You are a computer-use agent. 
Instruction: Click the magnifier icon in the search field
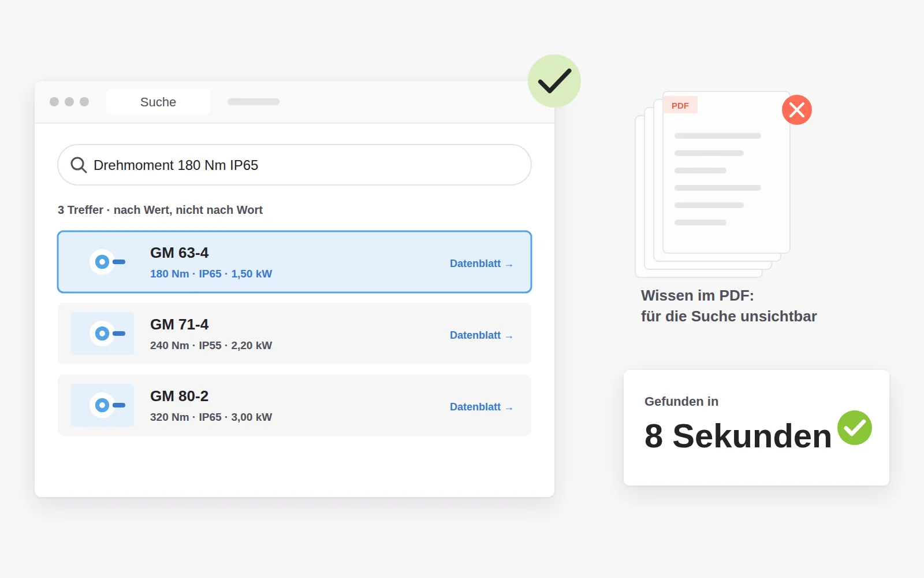coord(79,165)
